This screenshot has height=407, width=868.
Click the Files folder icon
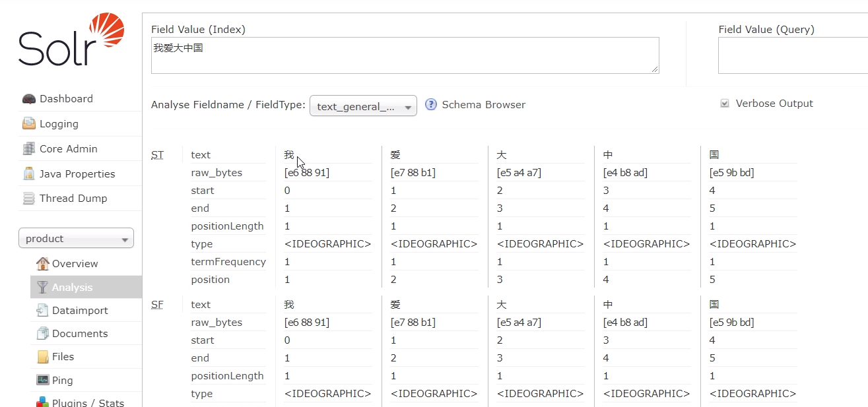(x=43, y=357)
